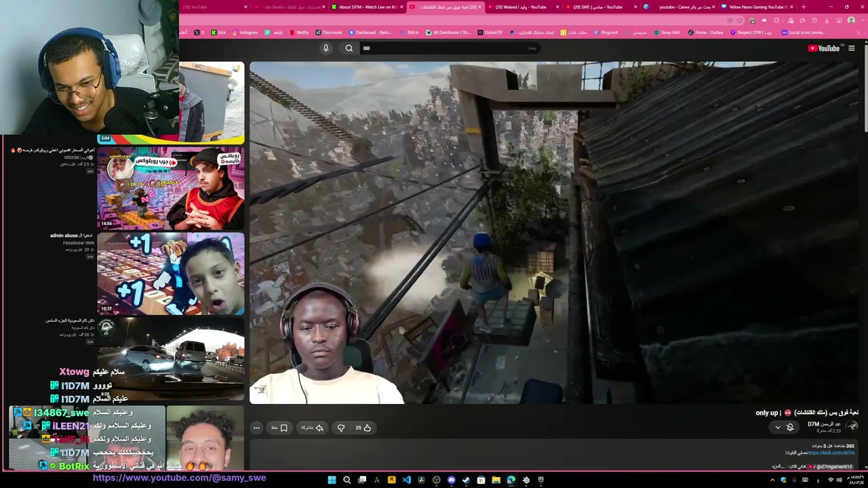This screenshot has width=868, height=488.
Task: Open Windows taskbar search
Action: pos(347,480)
